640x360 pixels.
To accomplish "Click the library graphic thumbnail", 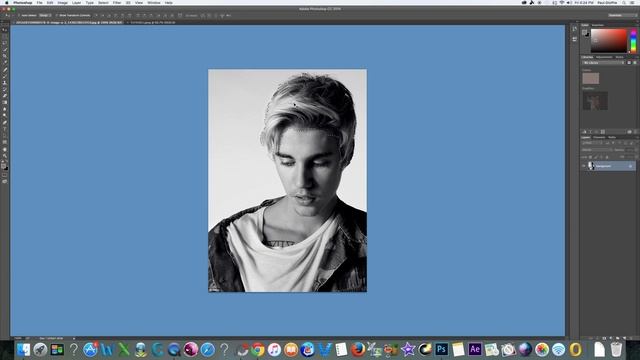I will pyautogui.click(x=595, y=101).
